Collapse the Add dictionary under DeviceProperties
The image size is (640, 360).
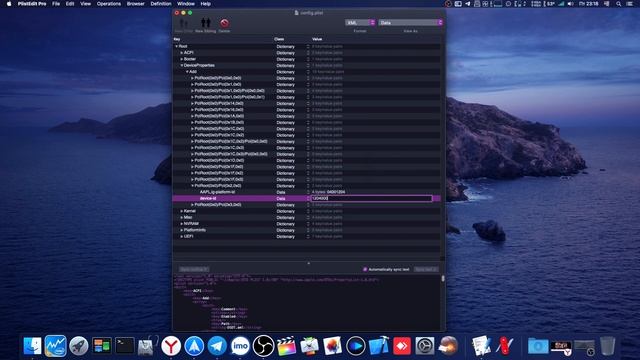click(187, 72)
